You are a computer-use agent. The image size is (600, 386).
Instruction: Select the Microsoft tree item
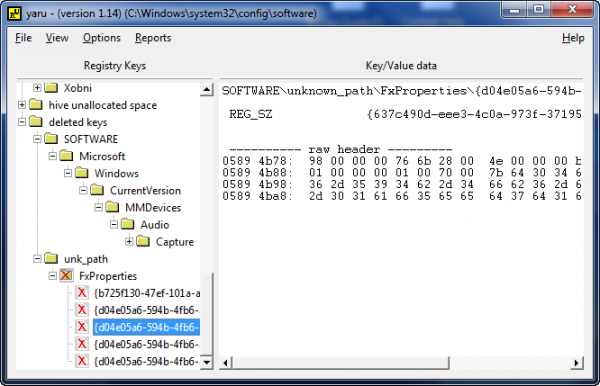(102, 156)
